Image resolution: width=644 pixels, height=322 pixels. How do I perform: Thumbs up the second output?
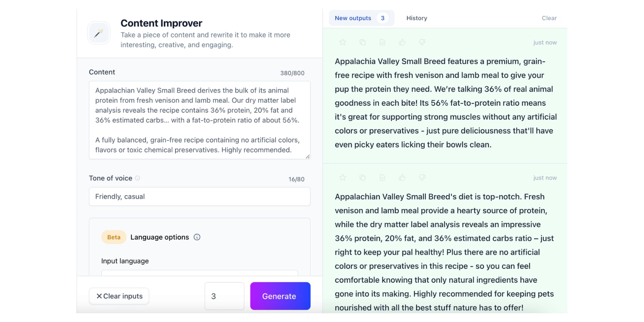402,177
